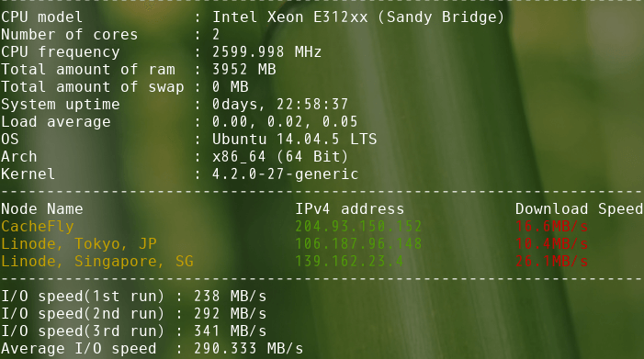Click the 26.1MB/s download speed value
The image size is (644, 359).
(x=551, y=262)
